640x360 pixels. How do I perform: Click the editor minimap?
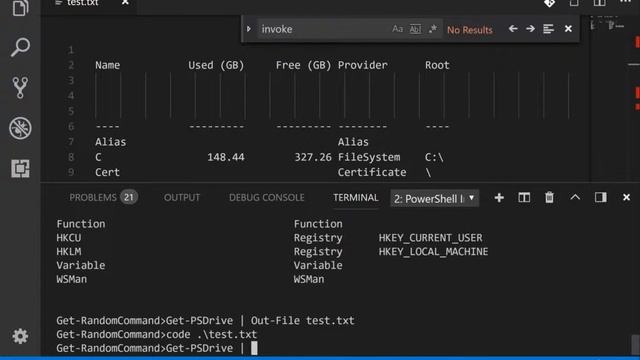(x=608, y=98)
